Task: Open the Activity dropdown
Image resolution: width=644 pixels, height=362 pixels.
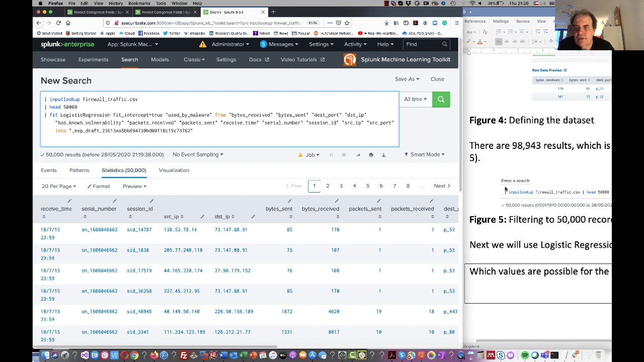Action: [x=355, y=44]
